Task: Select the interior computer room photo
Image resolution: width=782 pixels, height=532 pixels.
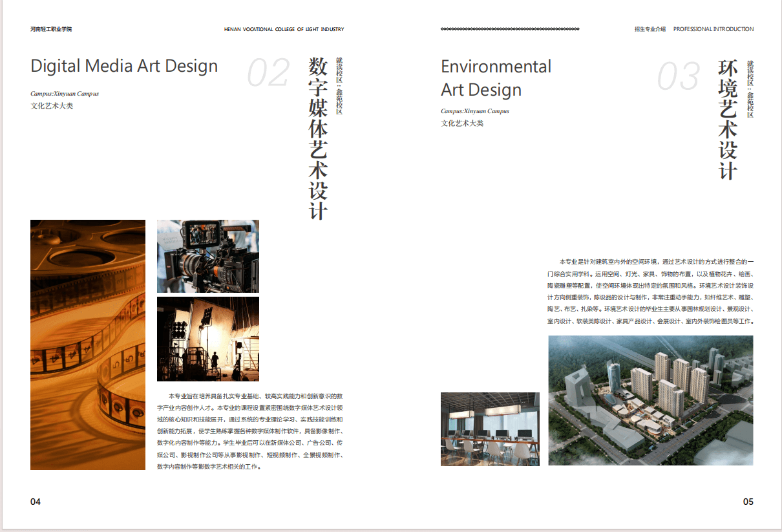Action: tap(490, 429)
